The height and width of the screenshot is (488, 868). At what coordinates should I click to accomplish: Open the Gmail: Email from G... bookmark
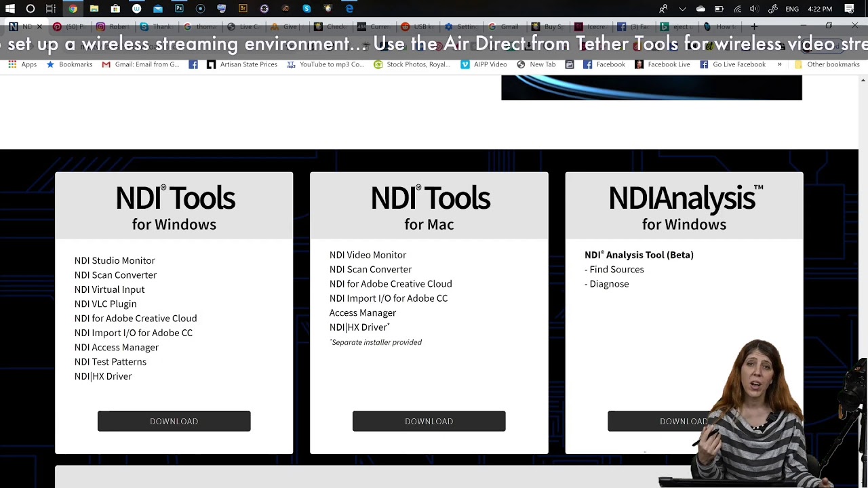click(x=140, y=64)
